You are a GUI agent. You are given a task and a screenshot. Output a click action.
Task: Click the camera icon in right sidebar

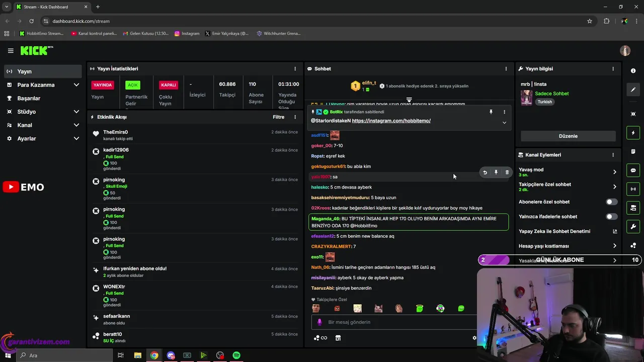point(633,208)
